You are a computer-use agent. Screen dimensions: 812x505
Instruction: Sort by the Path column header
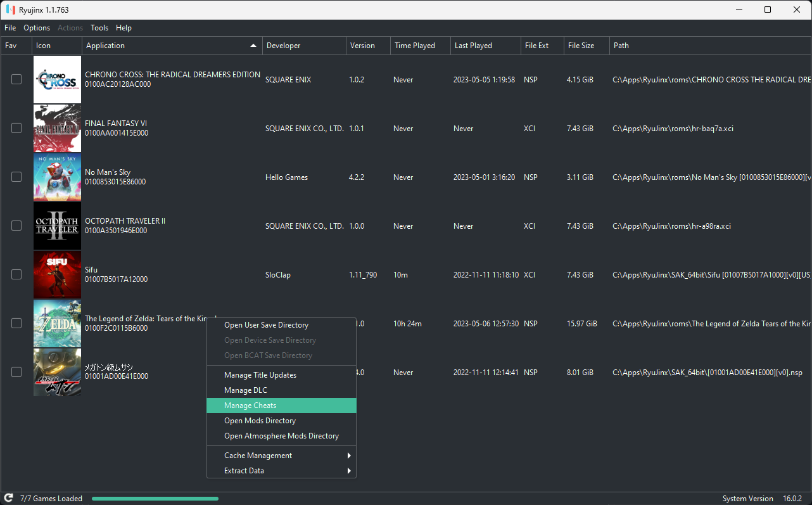tap(710, 46)
